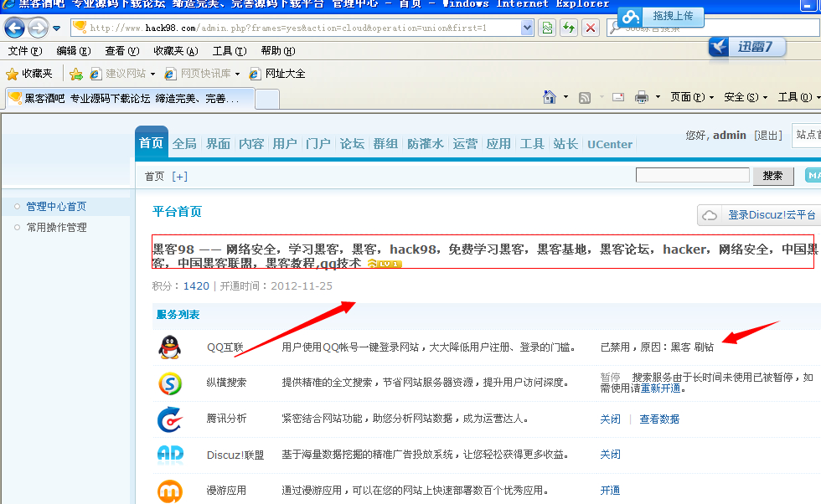The height and width of the screenshot is (504, 821).
Task: Switch to the 界面 admin tab
Action: pyautogui.click(x=218, y=143)
